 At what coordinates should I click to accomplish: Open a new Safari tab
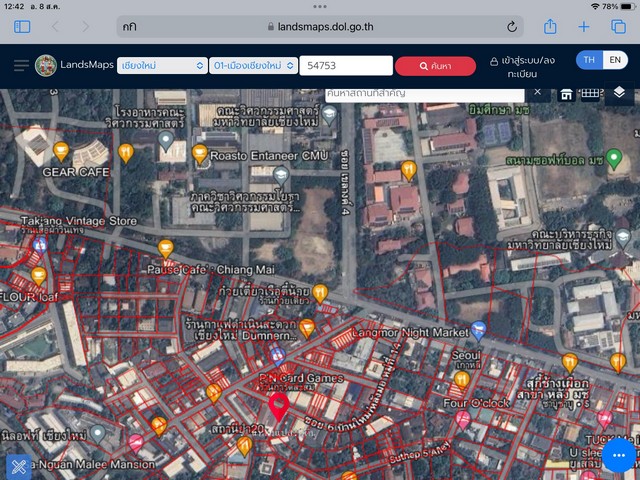[584, 27]
